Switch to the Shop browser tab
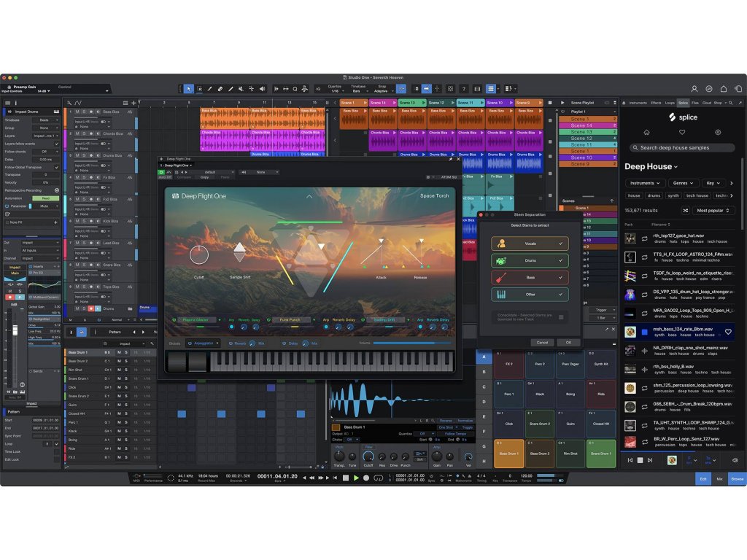Viewport: 747px width, 560px height. [718, 103]
